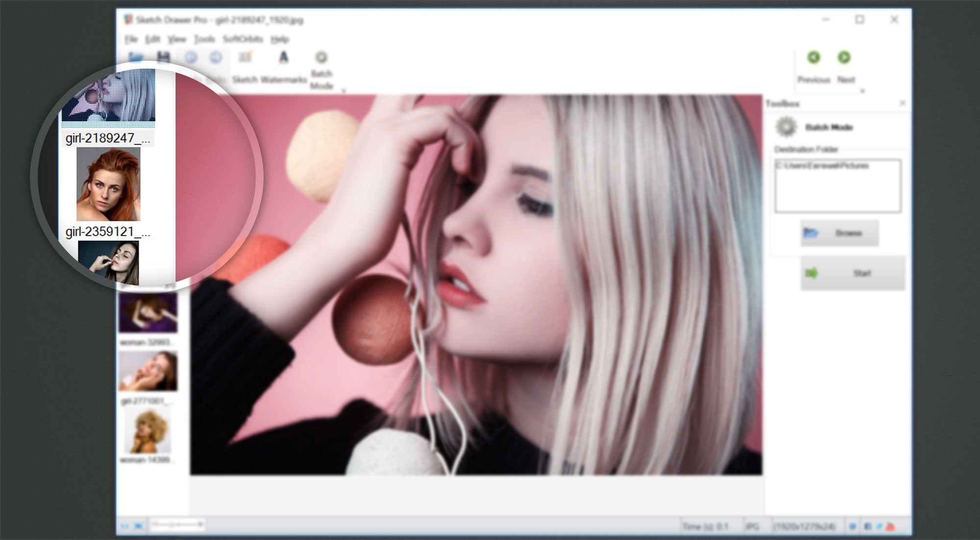Click the Open file folder icon
This screenshot has width=980, height=540.
click(135, 57)
